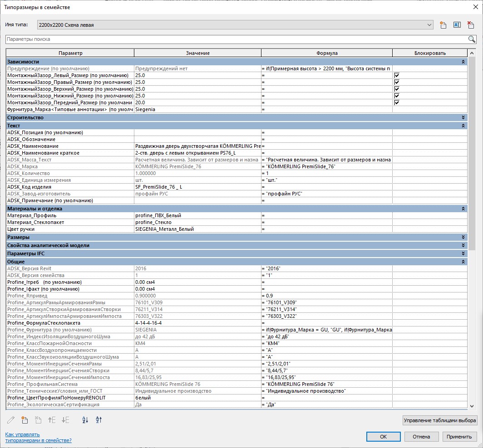Click the delete type icon

click(471, 25)
